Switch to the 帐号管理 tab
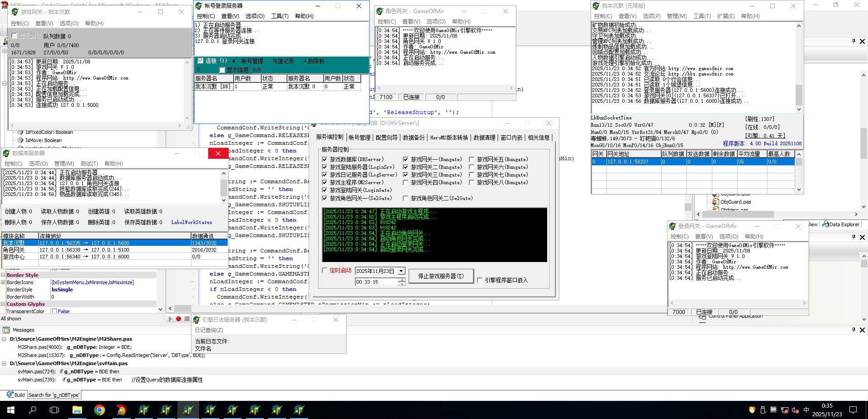 [359, 138]
